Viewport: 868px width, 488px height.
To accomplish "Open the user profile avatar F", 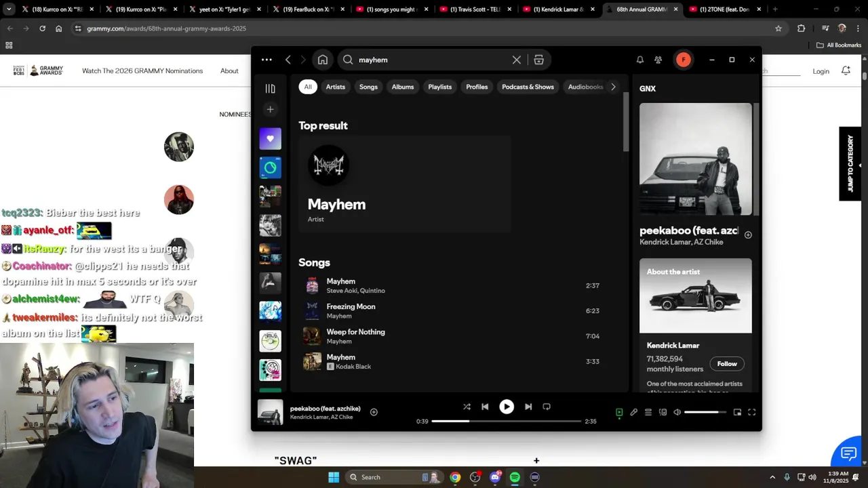I will [x=683, y=60].
